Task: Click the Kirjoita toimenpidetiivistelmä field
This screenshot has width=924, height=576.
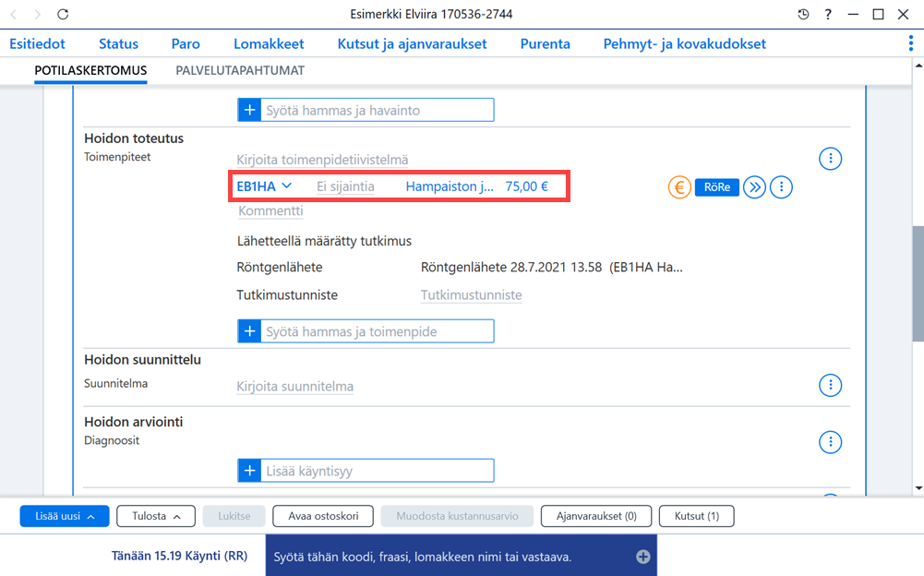Action: pyautogui.click(x=322, y=160)
